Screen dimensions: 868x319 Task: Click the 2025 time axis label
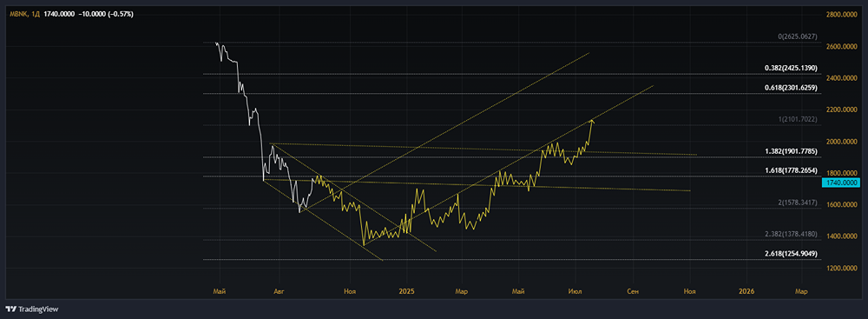click(x=407, y=290)
